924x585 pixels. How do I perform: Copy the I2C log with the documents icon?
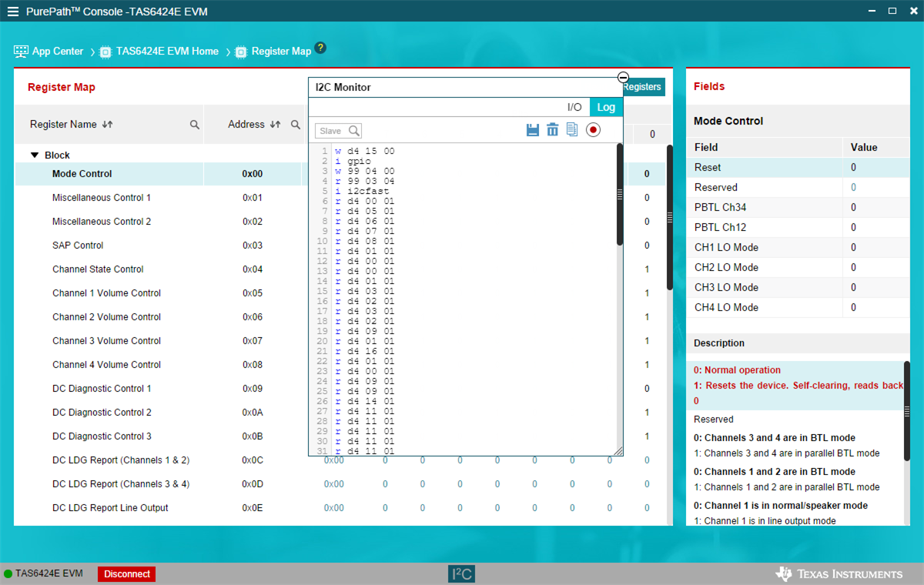[x=572, y=130]
